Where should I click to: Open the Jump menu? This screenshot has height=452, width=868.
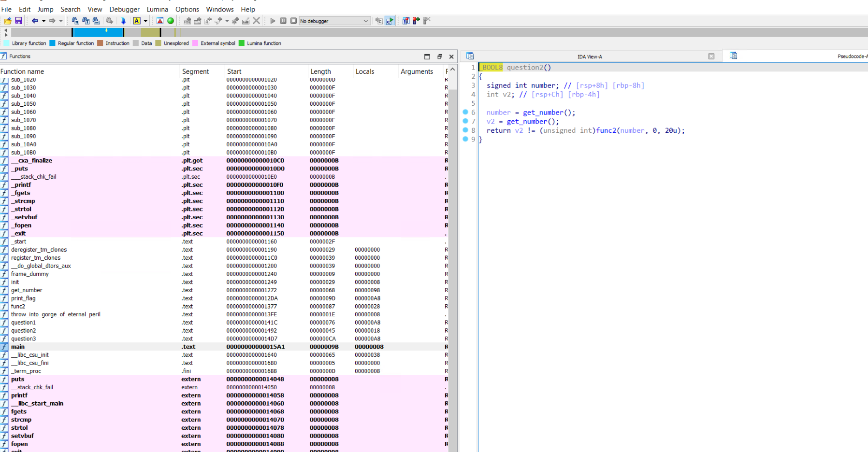(x=45, y=9)
